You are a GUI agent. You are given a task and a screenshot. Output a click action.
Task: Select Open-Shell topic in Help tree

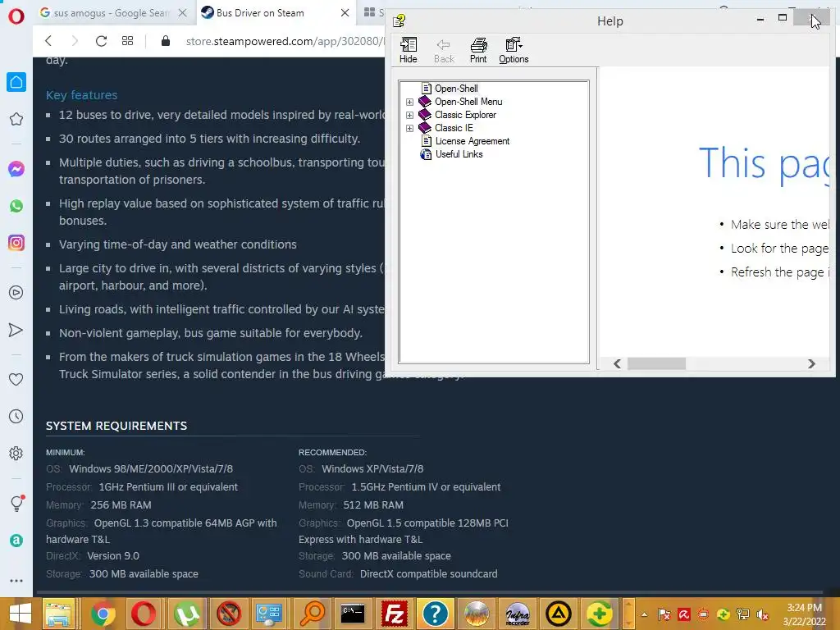pos(456,89)
